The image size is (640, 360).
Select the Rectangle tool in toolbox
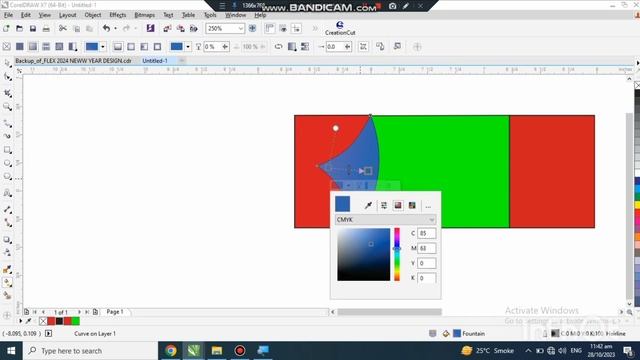(7, 150)
